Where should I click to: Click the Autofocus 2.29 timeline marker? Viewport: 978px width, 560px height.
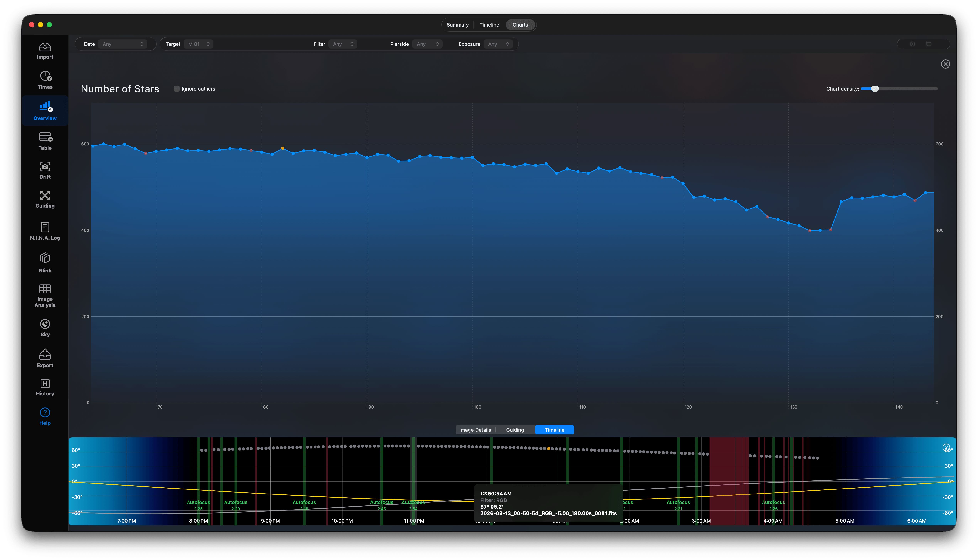pos(235,505)
